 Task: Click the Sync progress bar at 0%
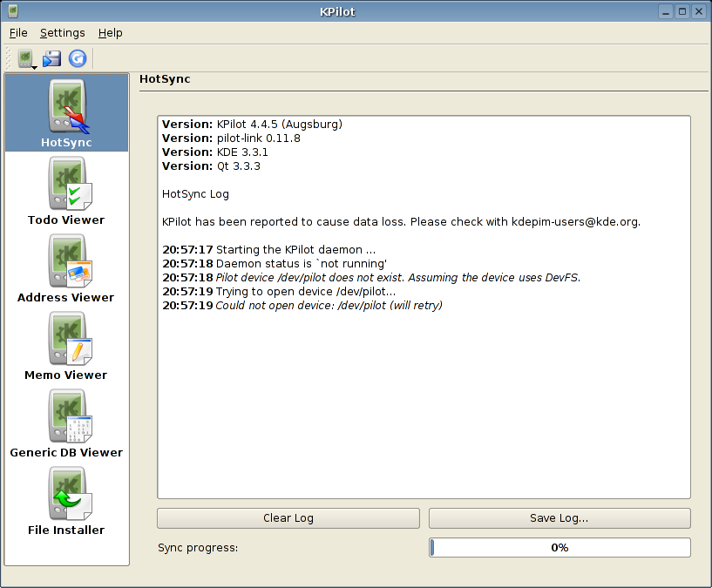pos(559,548)
